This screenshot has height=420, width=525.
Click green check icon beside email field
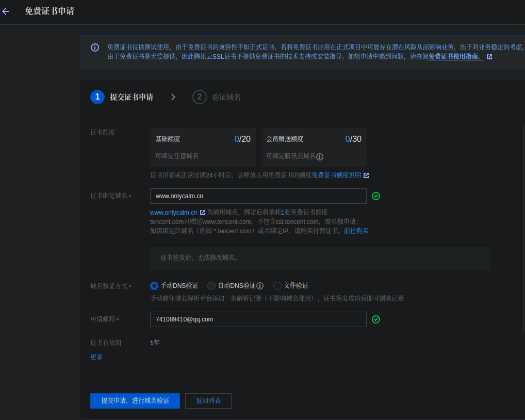click(376, 319)
